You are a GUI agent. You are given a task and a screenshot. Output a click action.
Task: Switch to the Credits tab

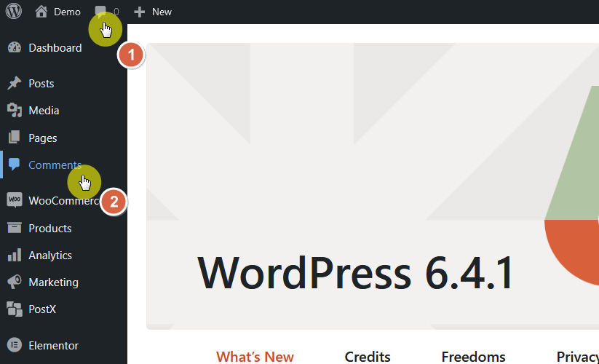[367, 357]
